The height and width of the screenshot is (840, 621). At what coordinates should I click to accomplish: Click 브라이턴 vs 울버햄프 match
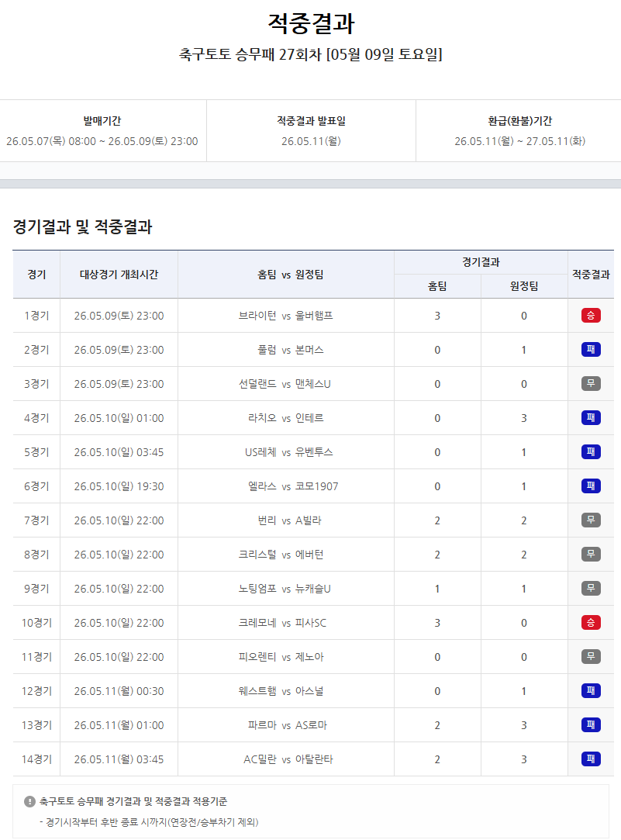pos(286,316)
